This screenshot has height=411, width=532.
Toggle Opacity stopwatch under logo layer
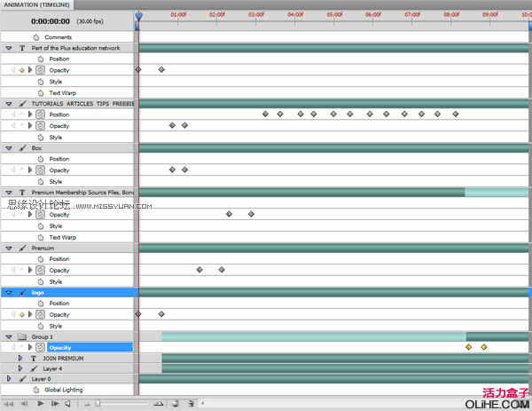click(x=41, y=314)
